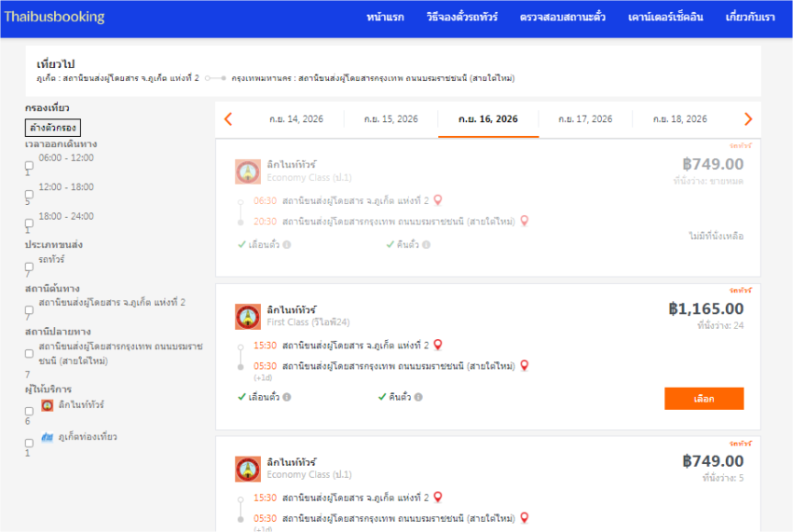Click operator logo on First Class trip
This screenshot has height=532, width=793.
[248, 317]
